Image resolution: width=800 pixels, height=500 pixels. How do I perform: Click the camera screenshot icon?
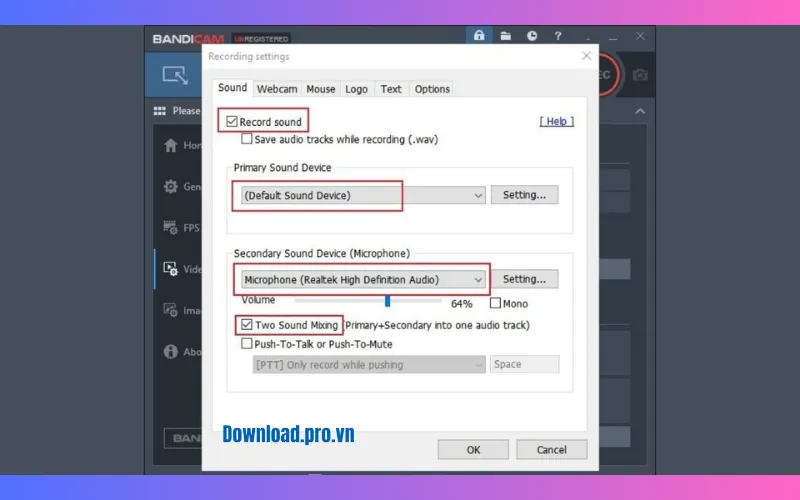click(640, 75)
